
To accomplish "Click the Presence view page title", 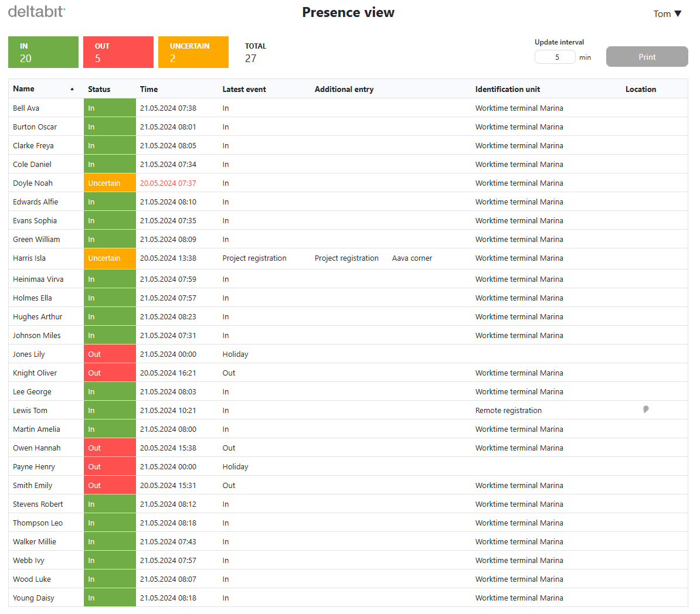I will [348, 12].
